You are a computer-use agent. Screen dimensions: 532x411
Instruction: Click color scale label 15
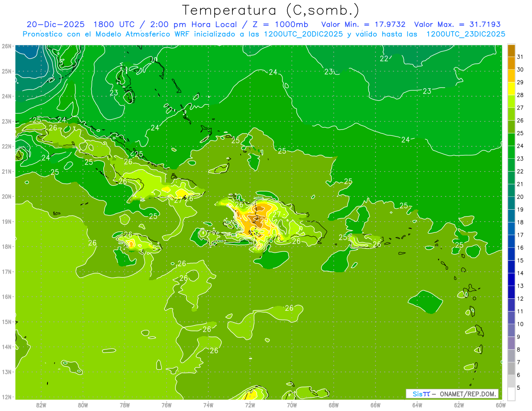point(520,260)
